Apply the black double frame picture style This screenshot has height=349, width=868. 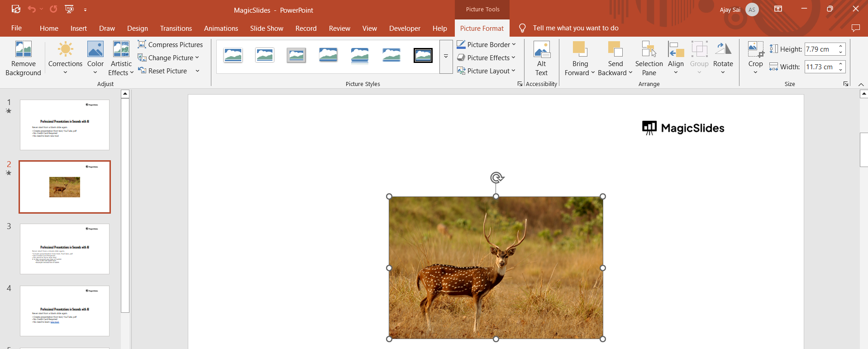coord(423,56)
